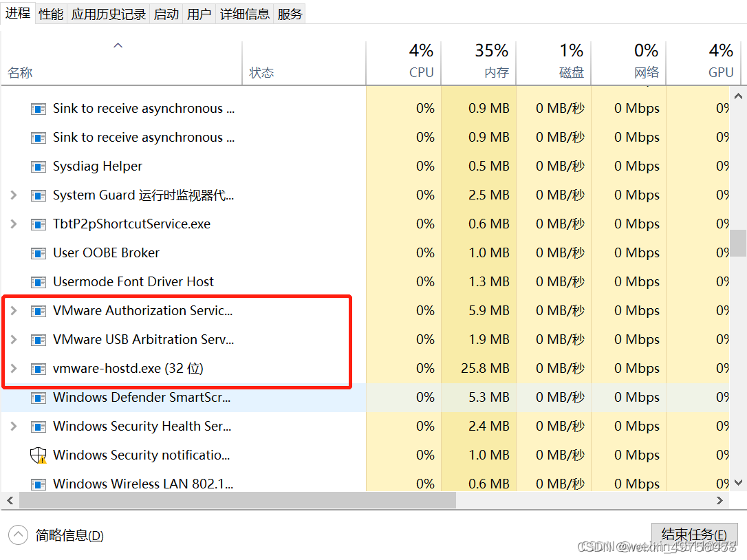Screen dimensions: 747x560
Task: Click the horizontal scrollbar left arrow
Action: 10,500
